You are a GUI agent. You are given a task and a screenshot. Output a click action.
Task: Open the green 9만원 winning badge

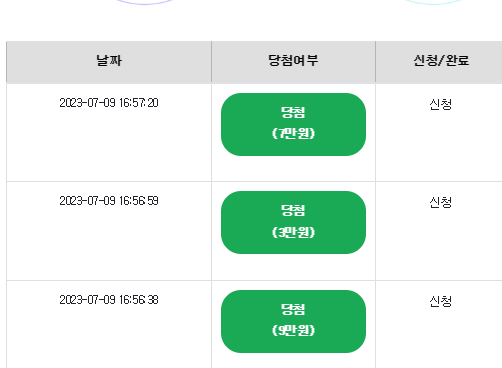(x=293, y=321)
